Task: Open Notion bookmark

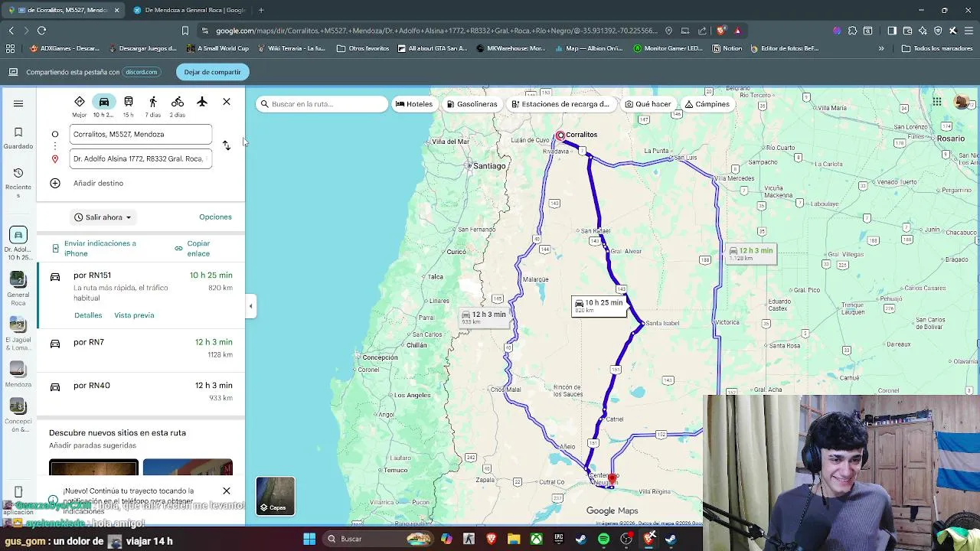Action: point(727,48)
